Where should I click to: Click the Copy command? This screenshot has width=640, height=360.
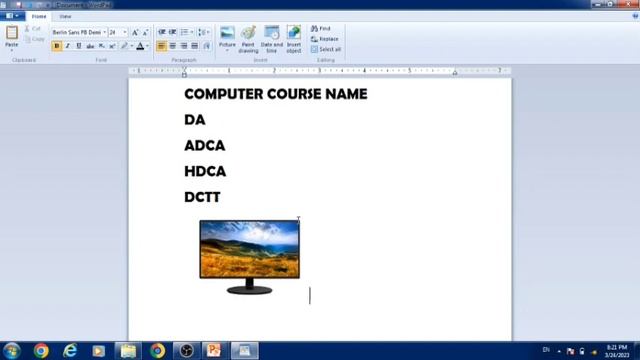[x=34, y=39]
